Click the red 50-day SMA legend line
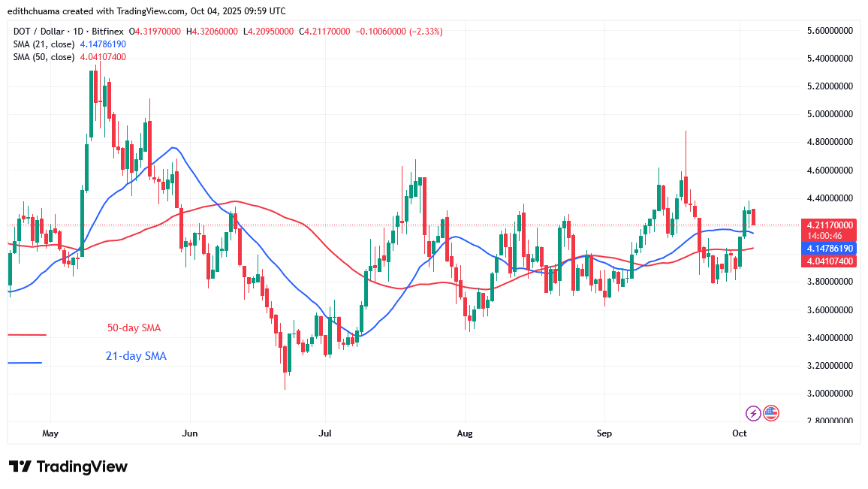This screenshot has width=868, height=489. tap(27, 335)
